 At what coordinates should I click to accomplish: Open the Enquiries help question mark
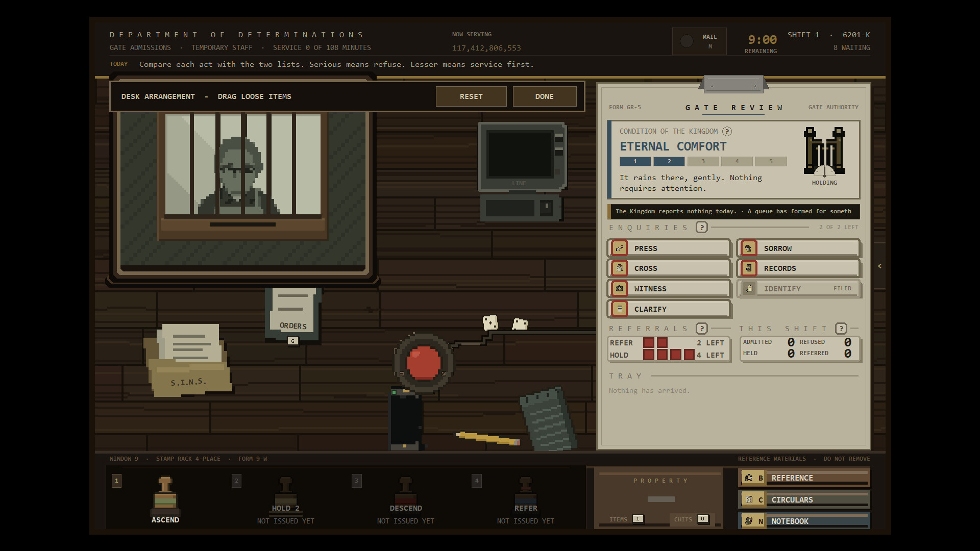(702, 228)
